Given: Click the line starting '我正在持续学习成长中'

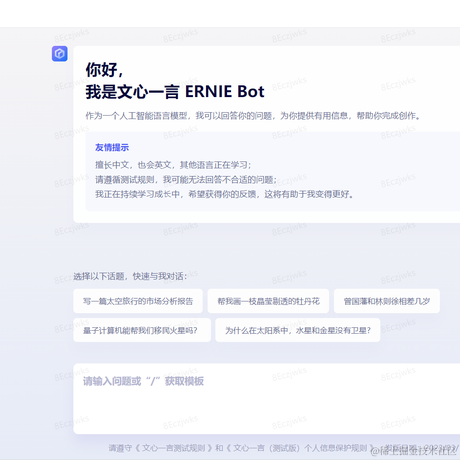Looking at the screenshot, I should click(x=224, y=194).
